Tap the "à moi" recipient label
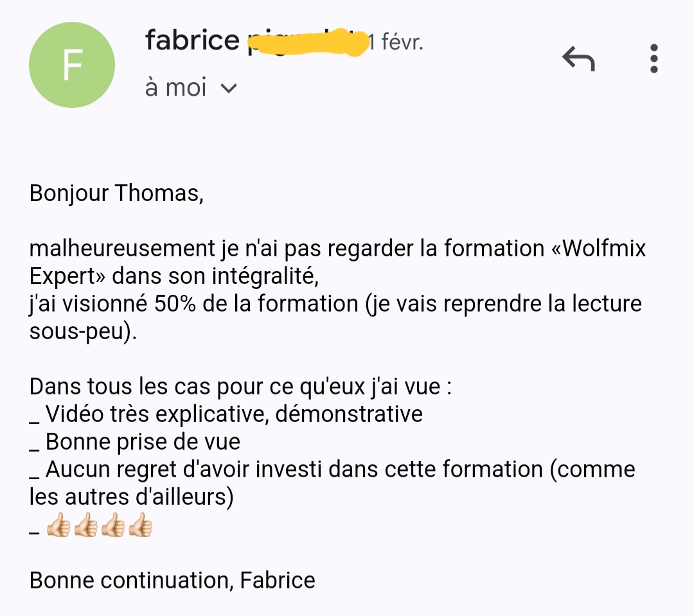The image size is (694, 616). click(176, 87)
